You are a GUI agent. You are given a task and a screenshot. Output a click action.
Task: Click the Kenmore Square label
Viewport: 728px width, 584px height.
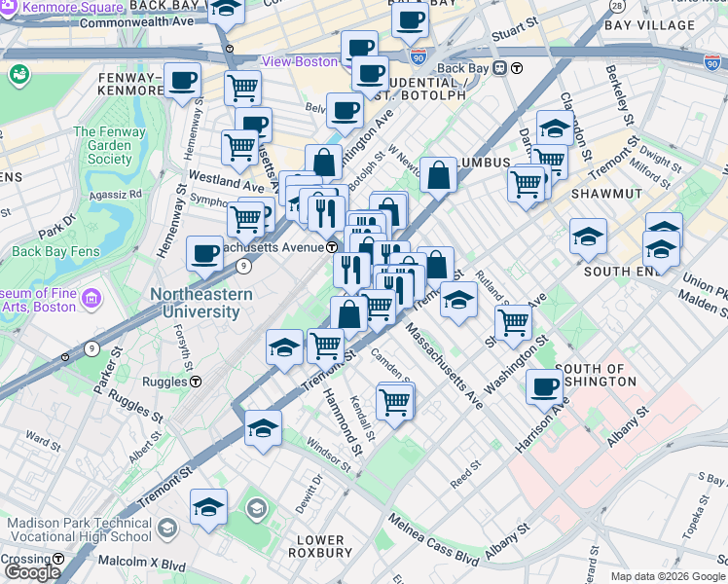73,8
